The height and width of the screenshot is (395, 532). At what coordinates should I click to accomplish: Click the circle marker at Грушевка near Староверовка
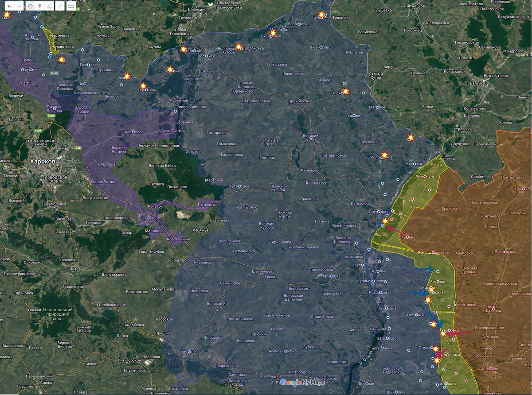[x=332, y=276]
